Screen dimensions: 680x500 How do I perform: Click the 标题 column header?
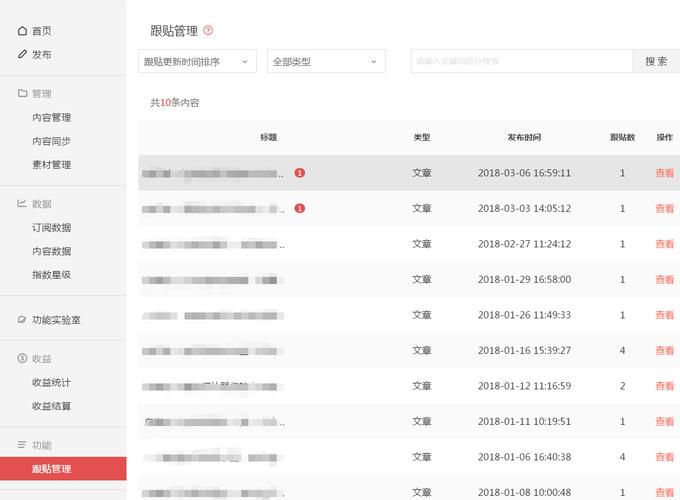click(268, 137)
